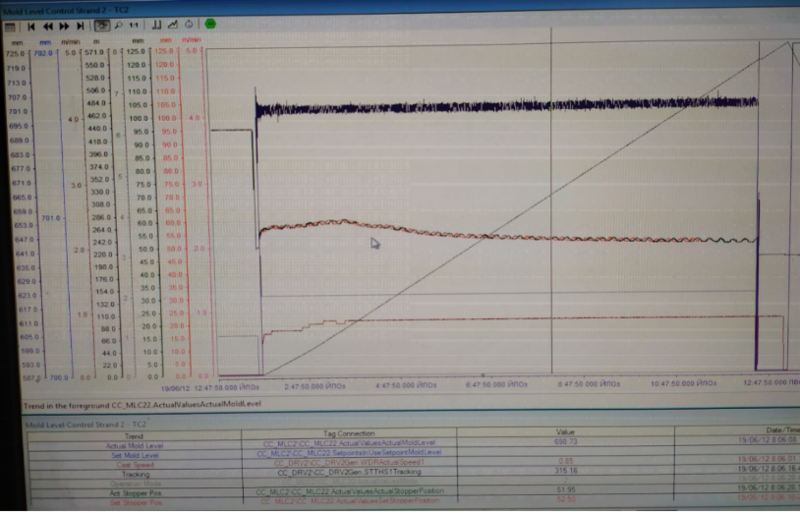Image resolution: width=800 pixels, height=513 pixels.
Task: Click the circular time range icon
Action: point(188,24)
